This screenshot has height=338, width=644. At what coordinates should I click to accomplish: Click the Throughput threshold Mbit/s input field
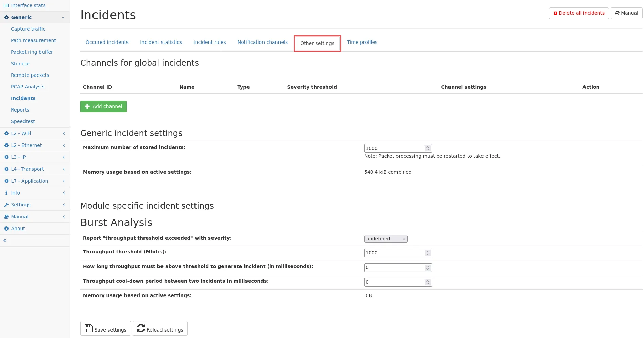point(394,253)
